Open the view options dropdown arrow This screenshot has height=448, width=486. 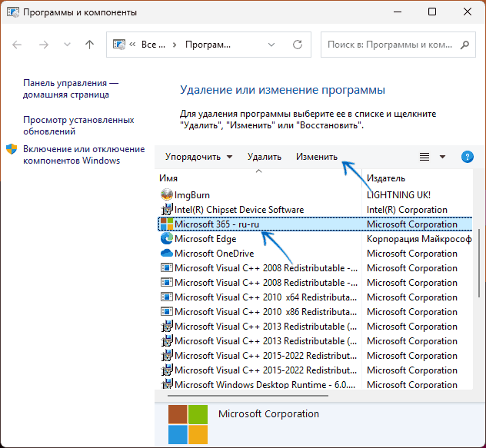click(443, 157)
